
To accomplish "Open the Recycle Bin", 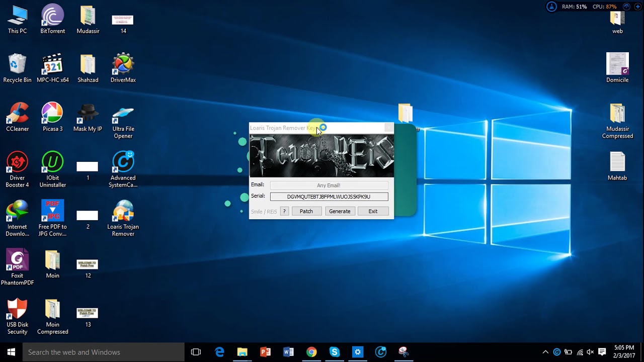I will click(17, 69).
